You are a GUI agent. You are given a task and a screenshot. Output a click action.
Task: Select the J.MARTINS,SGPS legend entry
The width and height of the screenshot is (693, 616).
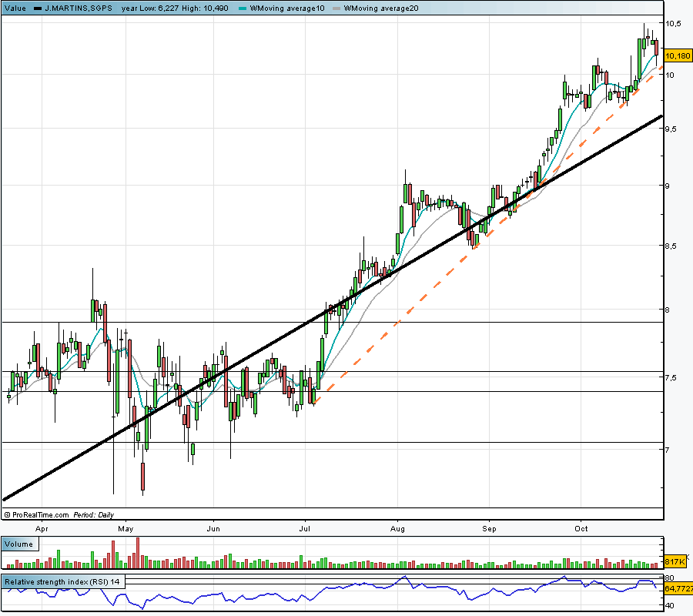coord(79,8)
